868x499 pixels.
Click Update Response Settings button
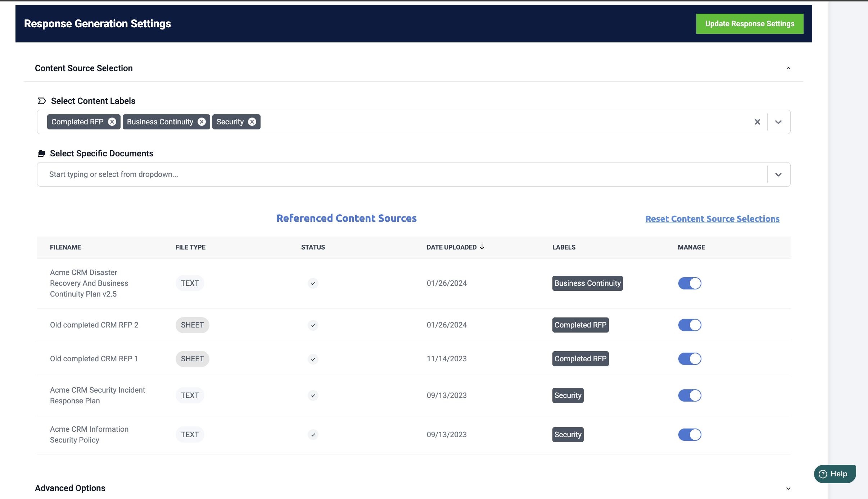click(750, 24)
